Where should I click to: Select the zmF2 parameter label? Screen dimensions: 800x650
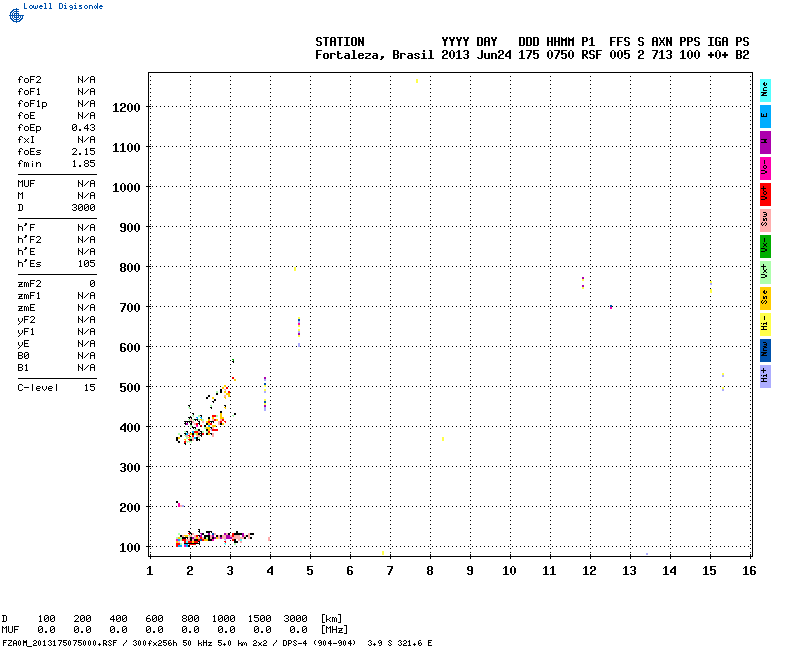[x=30, y=284]
